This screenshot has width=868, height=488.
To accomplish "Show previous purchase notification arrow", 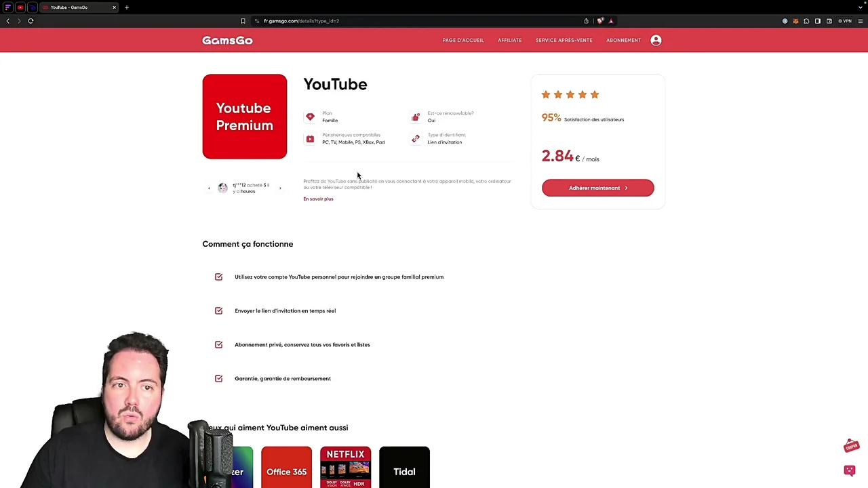I will click(x=209, y=188).
